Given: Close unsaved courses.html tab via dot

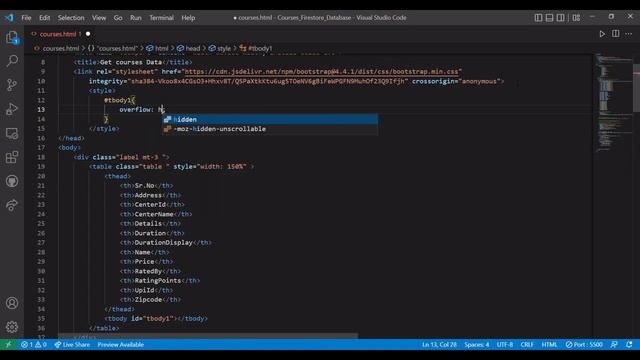Looking at the screenshot, I should point(88,34).
